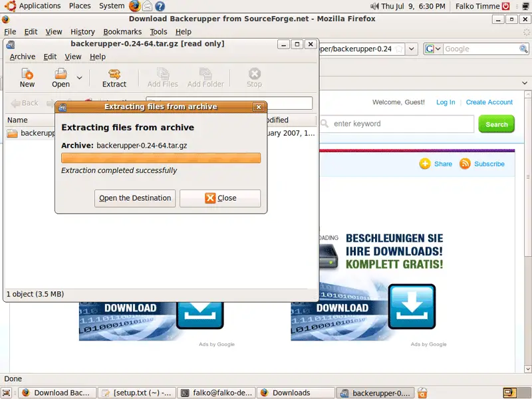The image size is (532, 399).
Task: Open the archive manager View menu
Action: tap(73, 57)
